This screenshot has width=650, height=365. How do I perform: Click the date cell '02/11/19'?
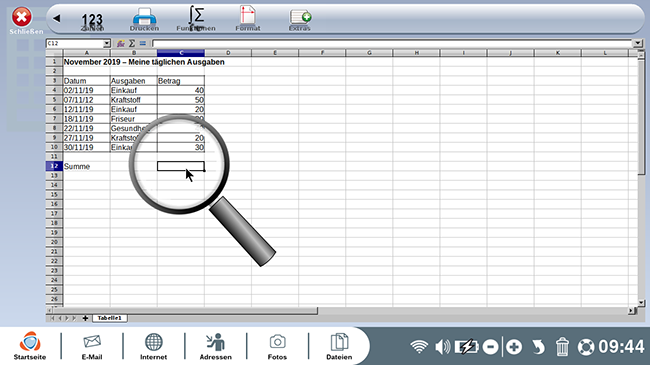click(x=87, y=90)
